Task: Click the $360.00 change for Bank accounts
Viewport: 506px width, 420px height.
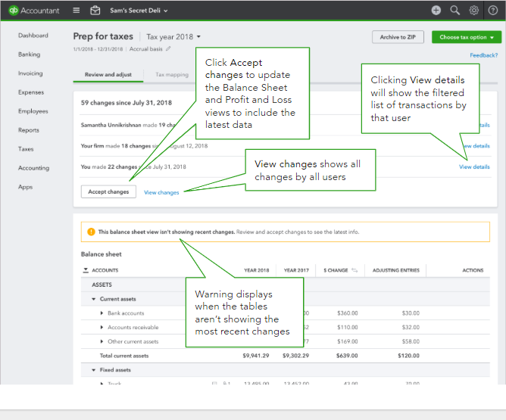Action: point(348,313)
